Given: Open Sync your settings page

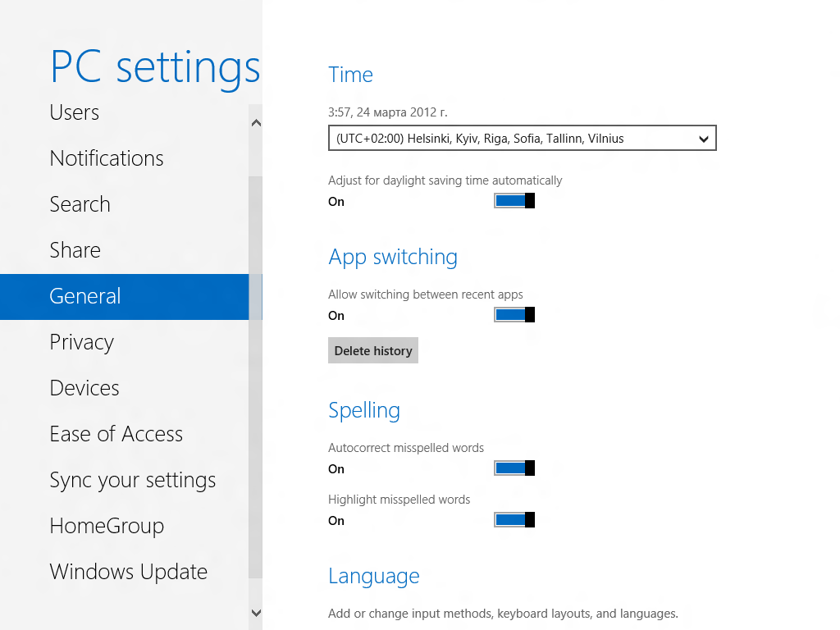Looking at the screenshot, I should tap(132, 481).
